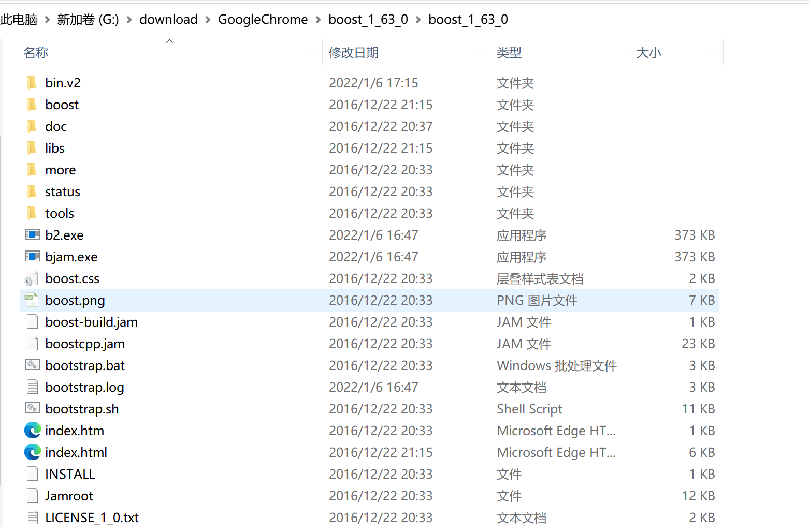Select the bootstrap.bat batch file icon
The width and height of the screenshot is (809, 532).
[x=32, y=365]
